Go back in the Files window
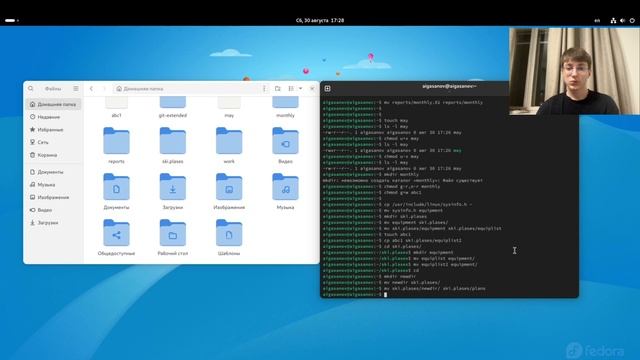Image resolution: width=640 pixels, height=360 pixels. (91, 89)
